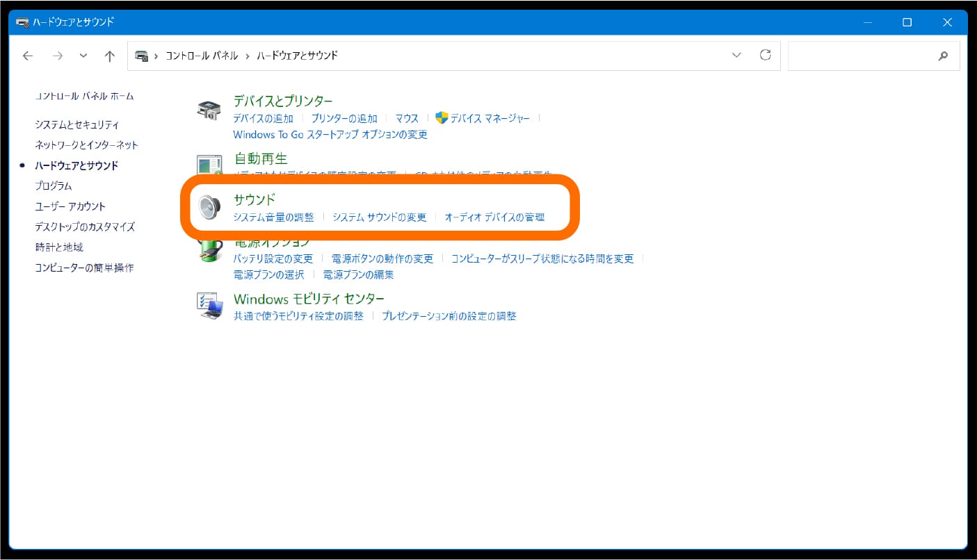The width and height of the screenshot is (977, 560).
Task: Click バッテリ設定の変更 link
Action: [273, 258]
